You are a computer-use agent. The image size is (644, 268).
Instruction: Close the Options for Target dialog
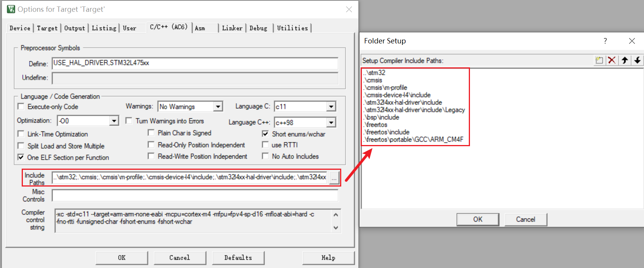pos(349,9)
